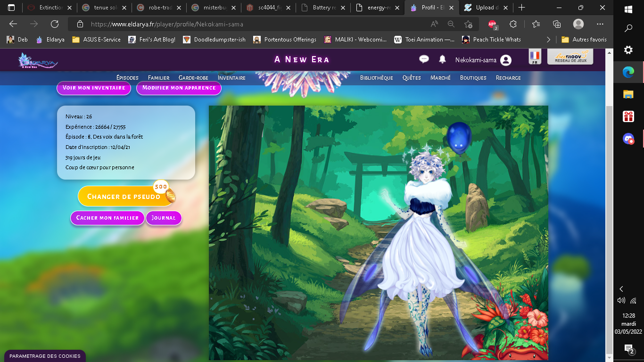Click the Read aloud icon in address bar
This screenshot has width=644, height=362.
434,24
